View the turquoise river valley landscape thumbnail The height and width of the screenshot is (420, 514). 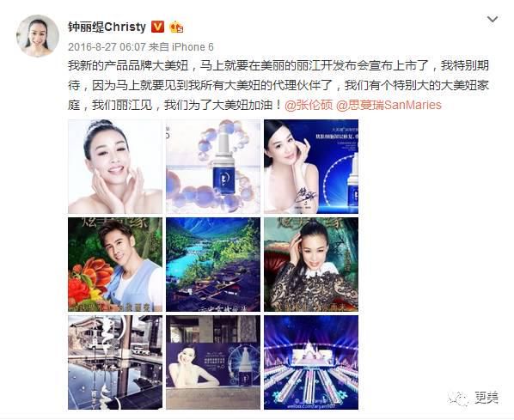tap(213, 265)
